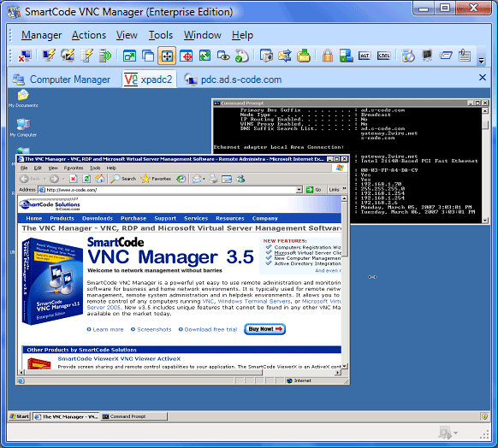Click the dark monitor toolbar icon

tap(427, 56)
